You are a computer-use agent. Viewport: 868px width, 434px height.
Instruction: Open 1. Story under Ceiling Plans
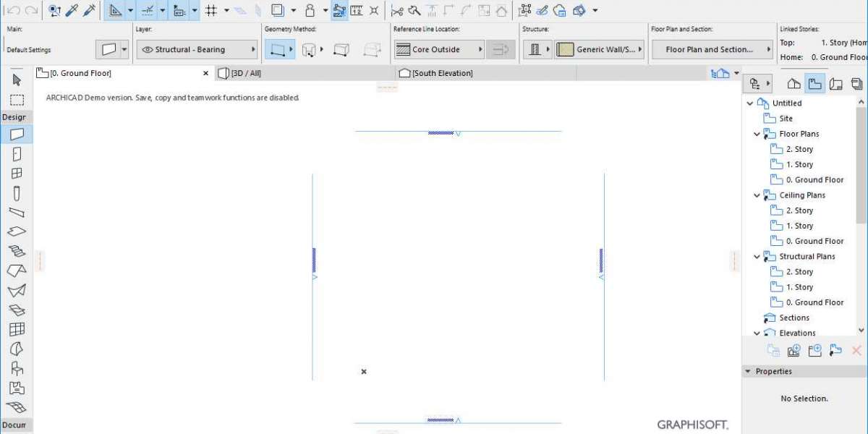pyautogui.click(x=799, y=226)
